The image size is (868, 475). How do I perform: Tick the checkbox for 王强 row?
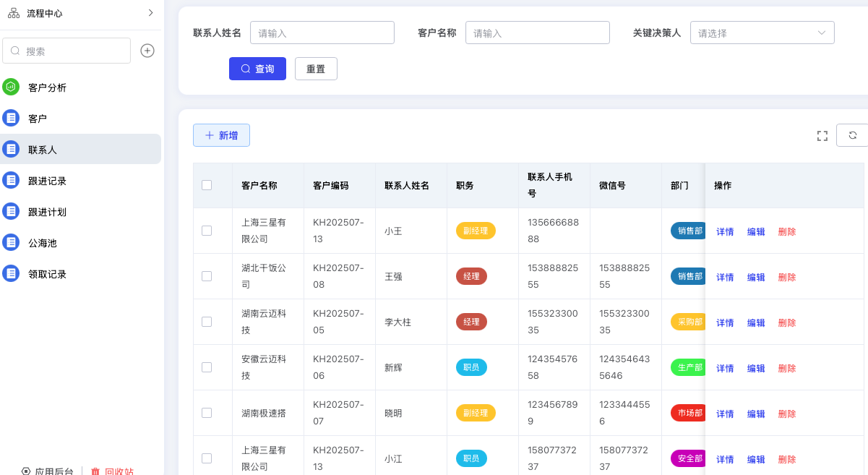[x=207, y=276]
